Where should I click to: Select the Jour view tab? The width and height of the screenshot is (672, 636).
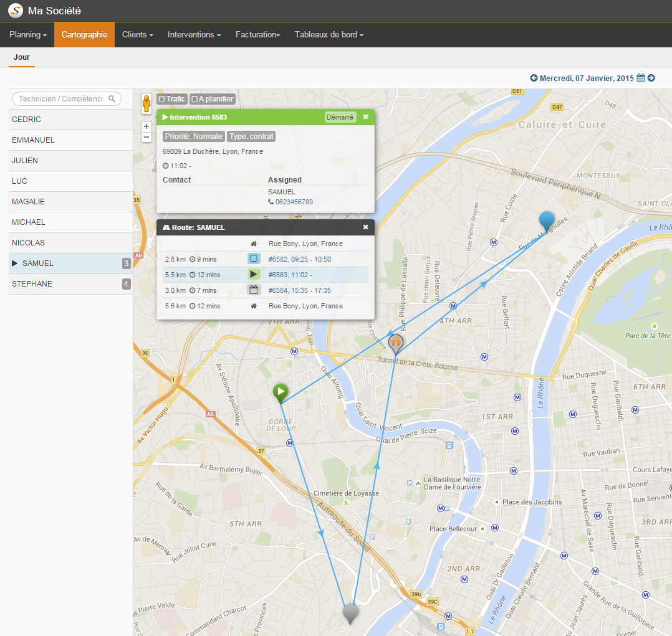21,57
